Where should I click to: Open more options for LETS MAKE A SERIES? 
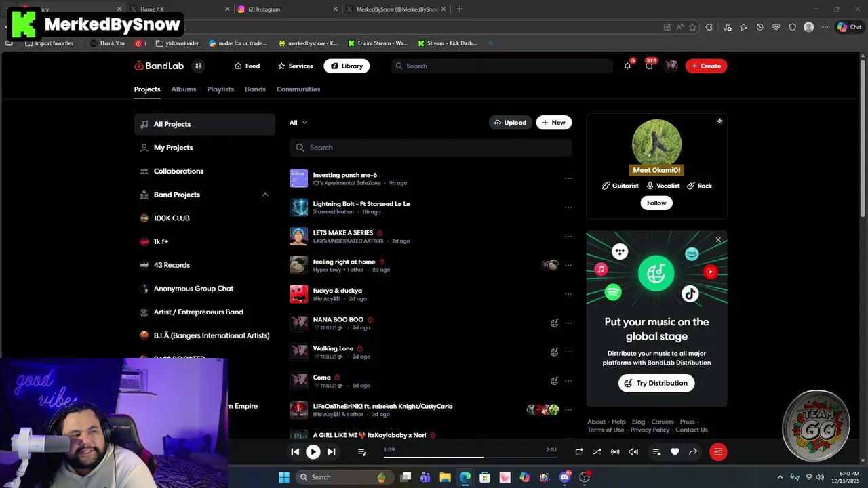pos(568,237)
